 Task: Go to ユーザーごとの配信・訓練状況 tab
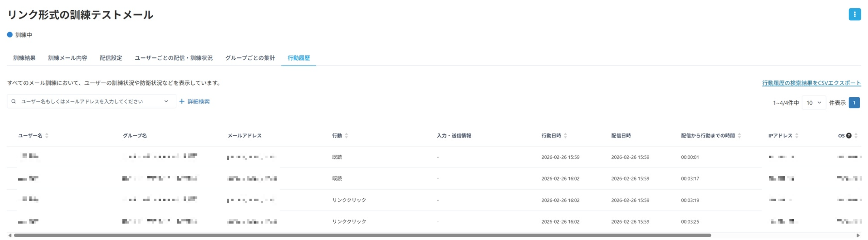(174, 58)
